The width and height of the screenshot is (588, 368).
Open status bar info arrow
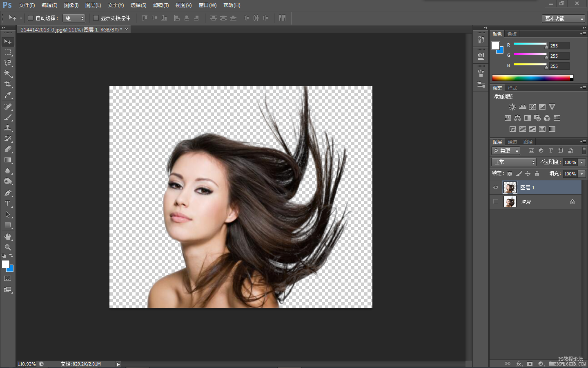(x=118, y=364)
